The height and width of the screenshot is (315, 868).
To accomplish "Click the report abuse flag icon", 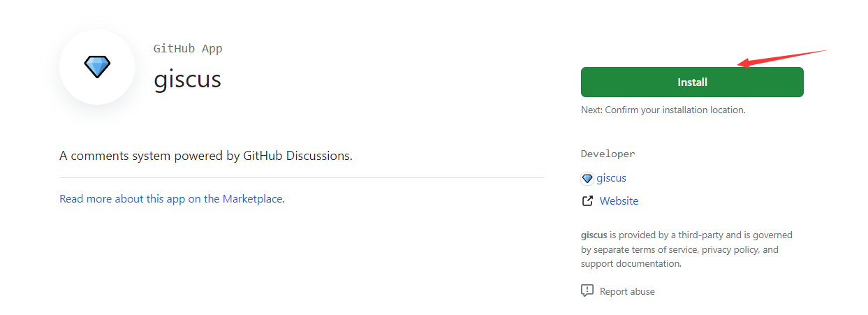I will coord(587,291).
